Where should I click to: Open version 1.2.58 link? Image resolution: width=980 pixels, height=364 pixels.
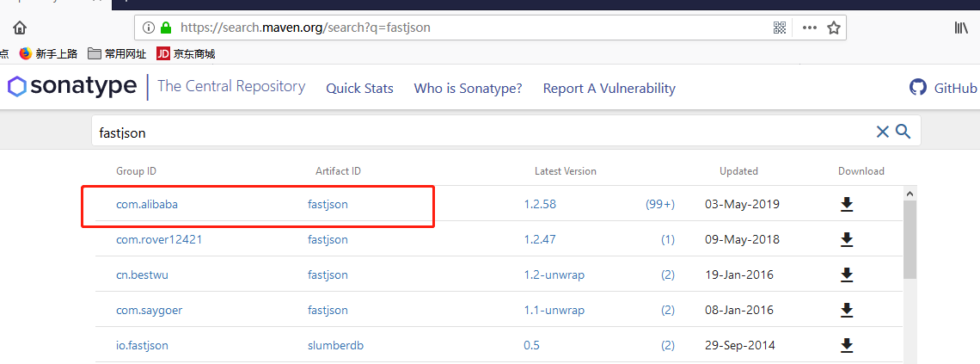click(540, 204)
